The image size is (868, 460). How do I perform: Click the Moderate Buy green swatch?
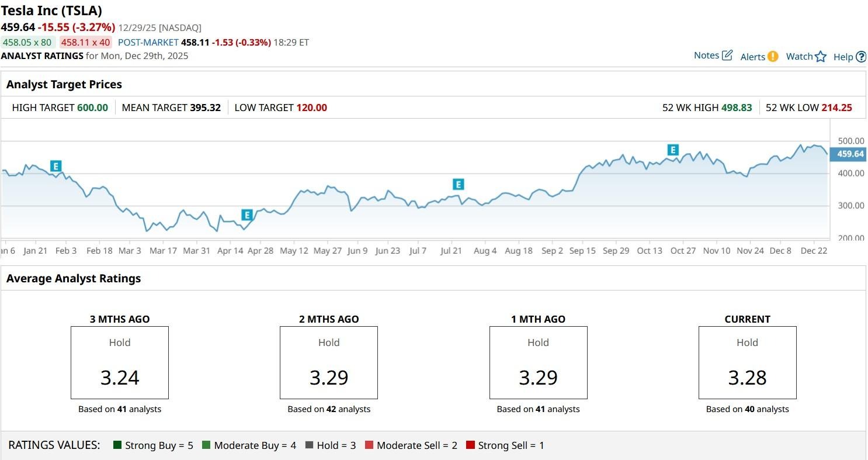coord(206,445)
